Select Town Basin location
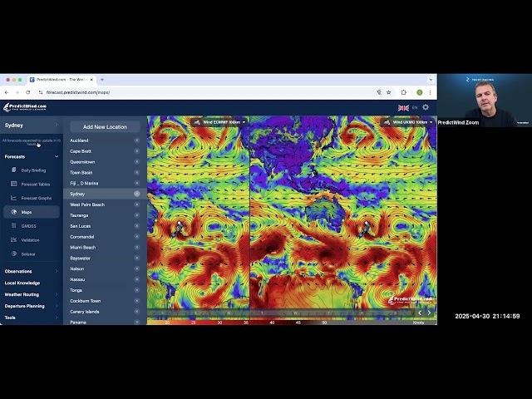The height and width of the screenshot is (399, 532). coord(81,173)
